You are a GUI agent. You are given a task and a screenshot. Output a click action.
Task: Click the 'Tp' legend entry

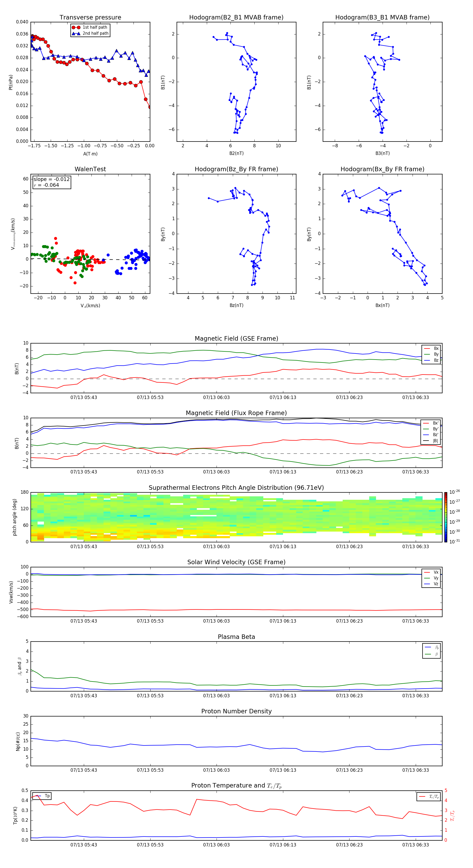42,796
